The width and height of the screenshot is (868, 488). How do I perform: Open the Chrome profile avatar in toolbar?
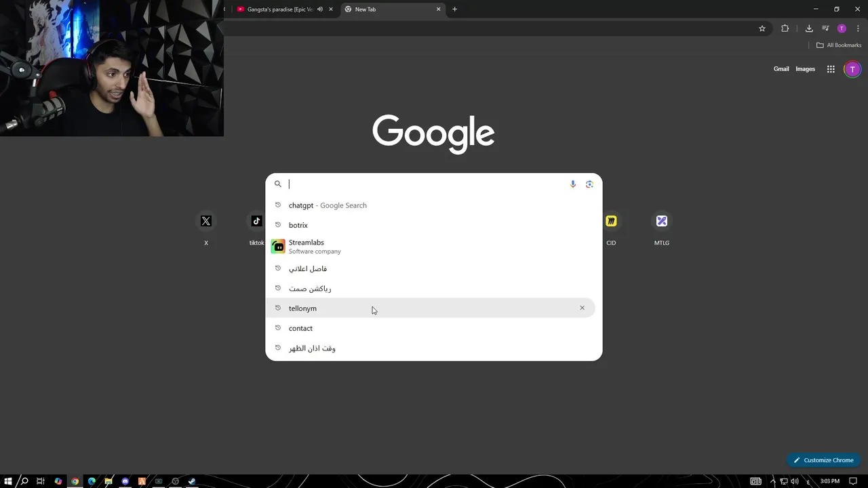click(x=842, y=28)
